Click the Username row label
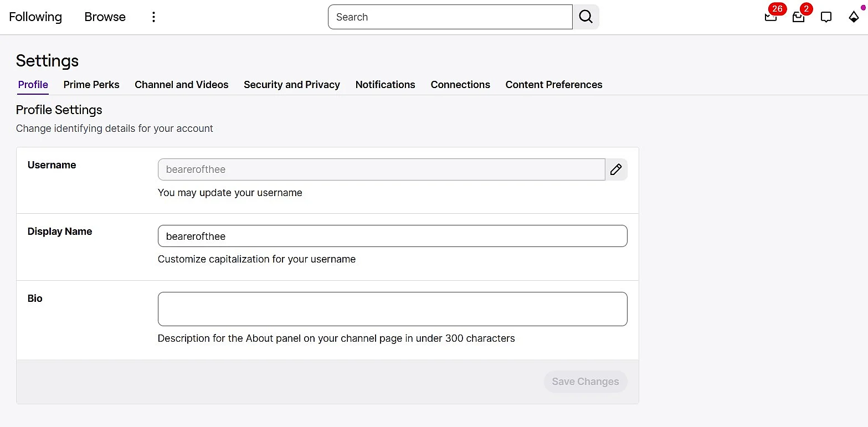868x427 pixels. [x=52, y=165]
